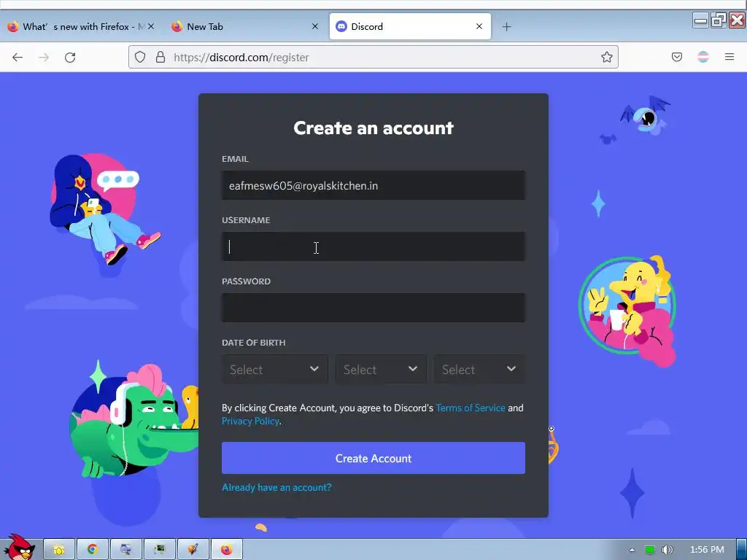Viewport: 747px width, 560px height.
Task: Open the Firefox account avatar icon
Action: (x=703, y=57)
